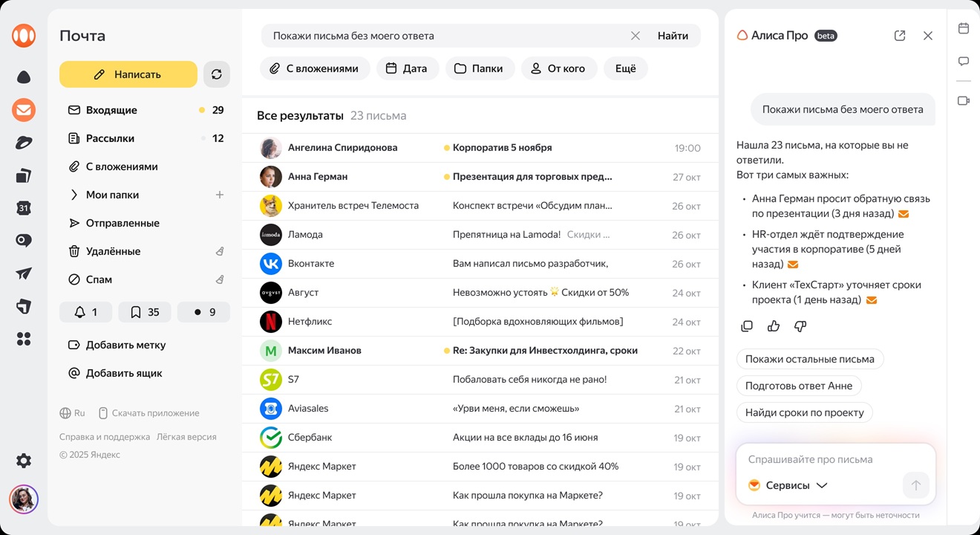The image size is (980, 535).
Task: Refresh inbox using the sync arrows icon
Action: (x=216, y=74)
